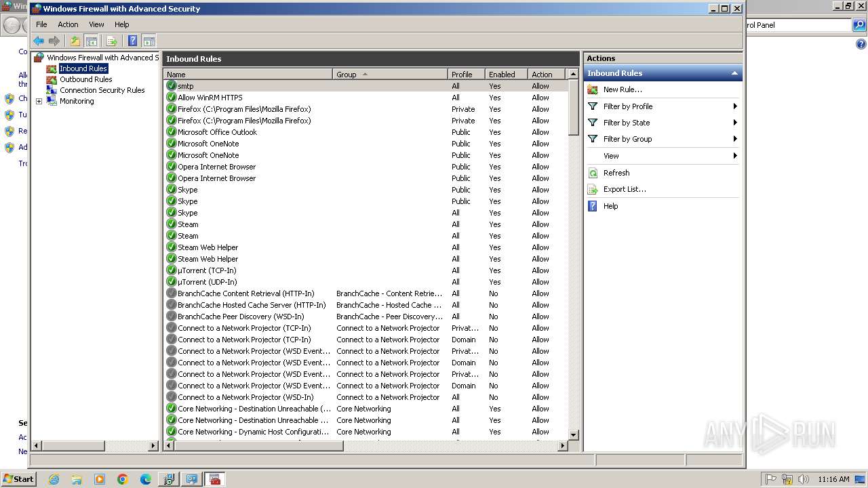
Task: Select the smtp rule row
Action: pyautogui.click(x=366, y=86)
